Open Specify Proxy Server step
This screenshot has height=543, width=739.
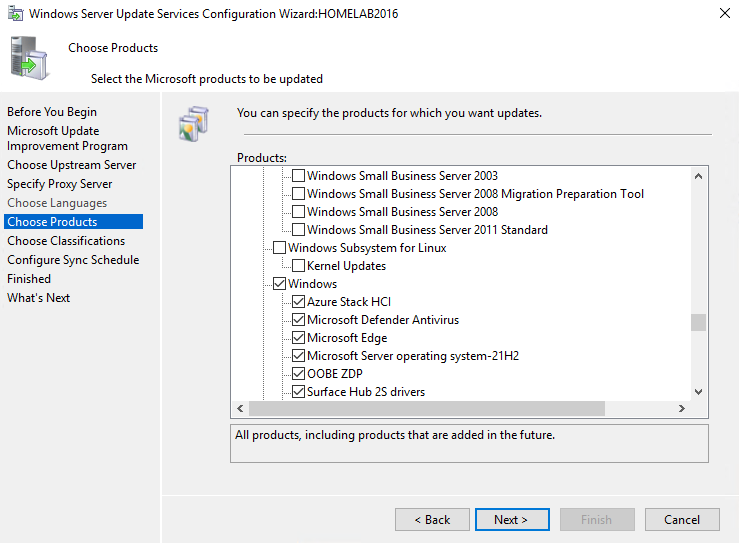(60, 184)
